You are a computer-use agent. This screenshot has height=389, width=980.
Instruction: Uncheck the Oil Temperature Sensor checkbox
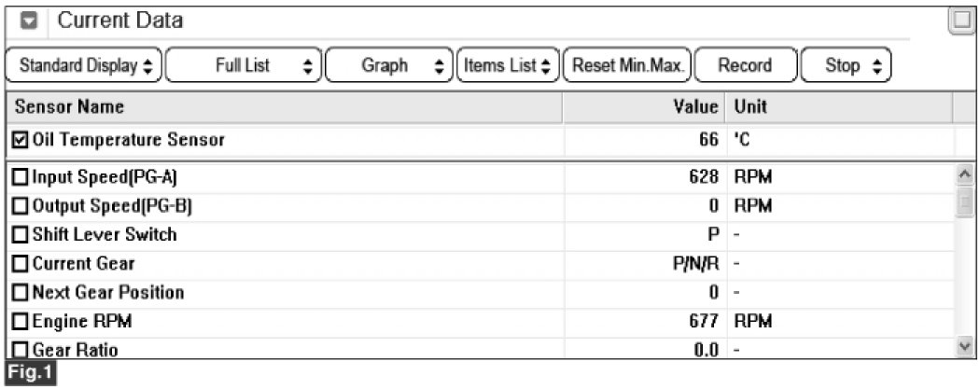click(x=20, y=140)
